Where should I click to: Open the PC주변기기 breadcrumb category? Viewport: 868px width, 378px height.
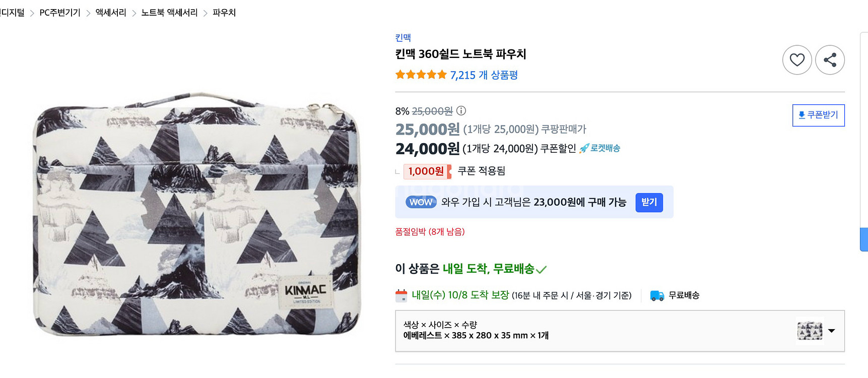pos(60,13)
